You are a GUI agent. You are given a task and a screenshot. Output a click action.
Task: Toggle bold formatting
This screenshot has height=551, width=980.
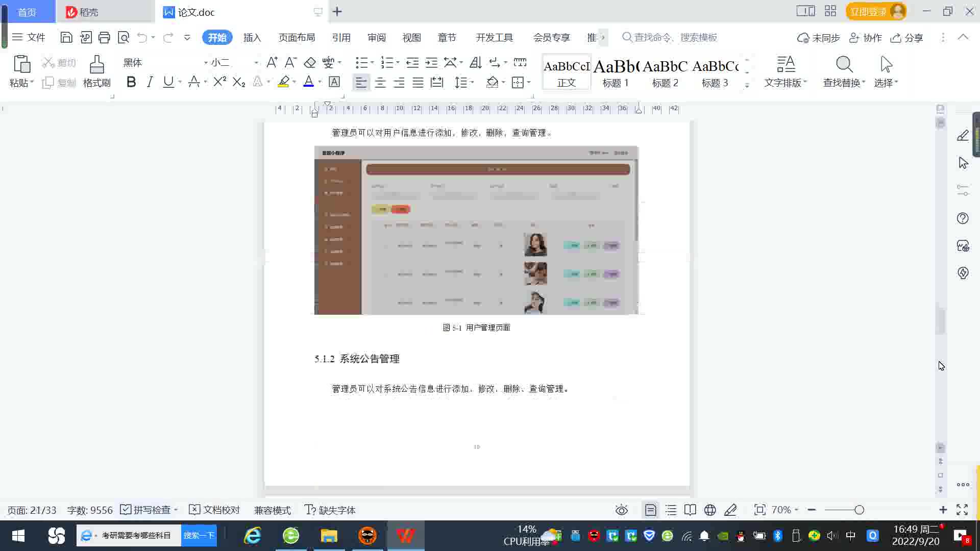click(131, 82)
